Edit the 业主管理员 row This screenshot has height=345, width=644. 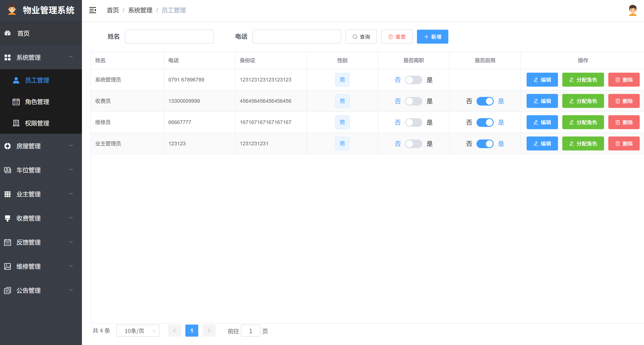point(542,144)
